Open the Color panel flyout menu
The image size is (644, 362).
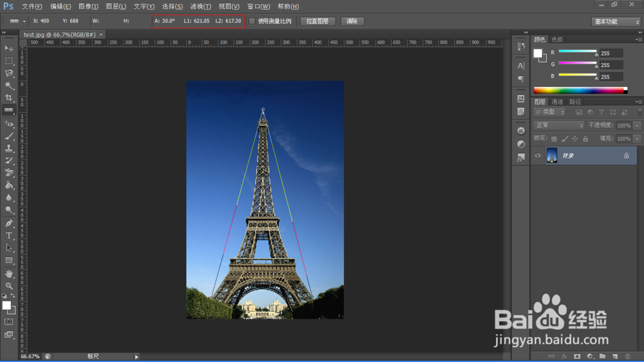click(638, 39)
